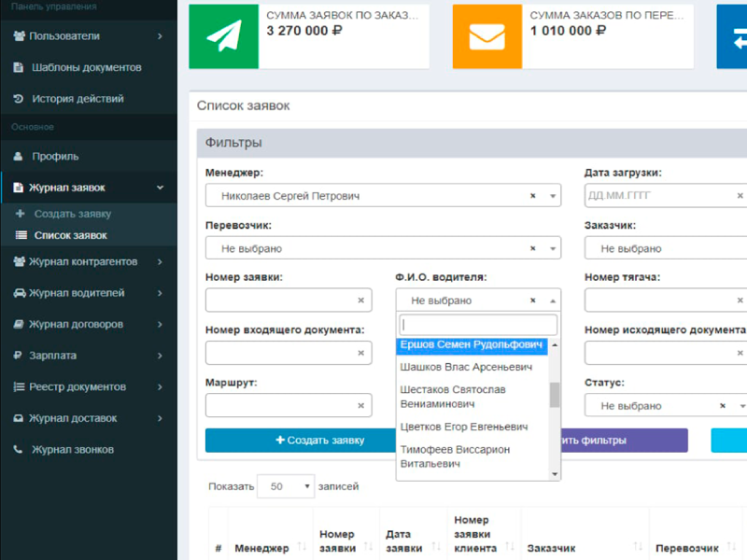Clear the selected manager Николаев Сергей Петрович
The image size is (747, 560).
[533, 196]
